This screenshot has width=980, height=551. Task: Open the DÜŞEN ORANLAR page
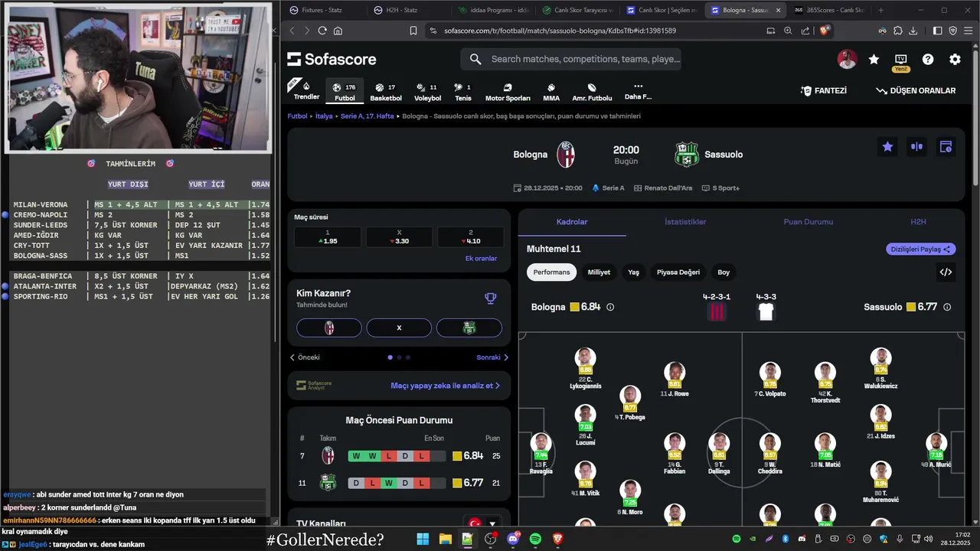pos(916,90)
